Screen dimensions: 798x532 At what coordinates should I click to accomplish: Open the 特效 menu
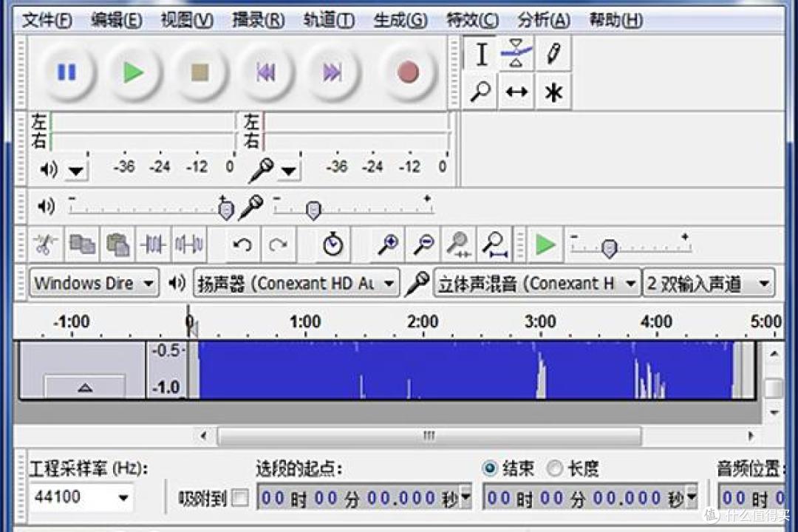(x=472, y=21)
